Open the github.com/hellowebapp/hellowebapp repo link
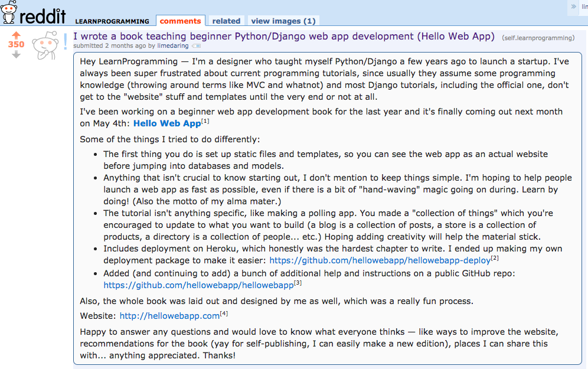Viewport: 588px width, 369px height. point(198,285)
